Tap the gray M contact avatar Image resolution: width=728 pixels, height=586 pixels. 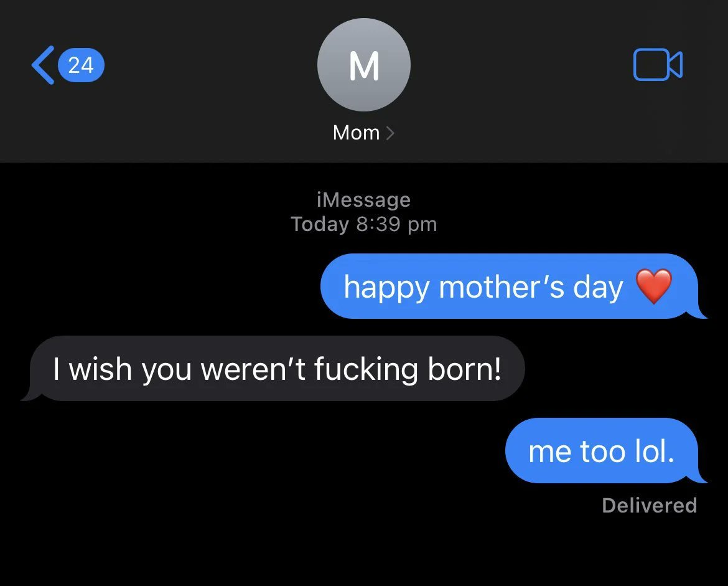pyautogui.click(x=364, y=65)
